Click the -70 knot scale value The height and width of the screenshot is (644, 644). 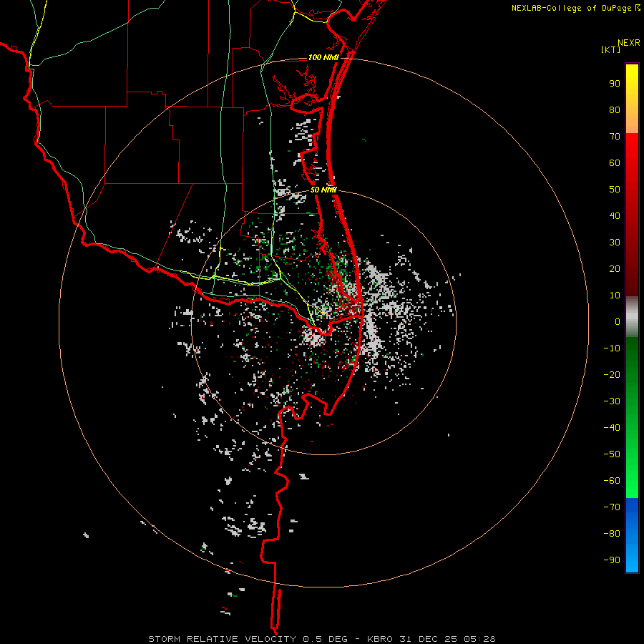(x=612, y=507)
